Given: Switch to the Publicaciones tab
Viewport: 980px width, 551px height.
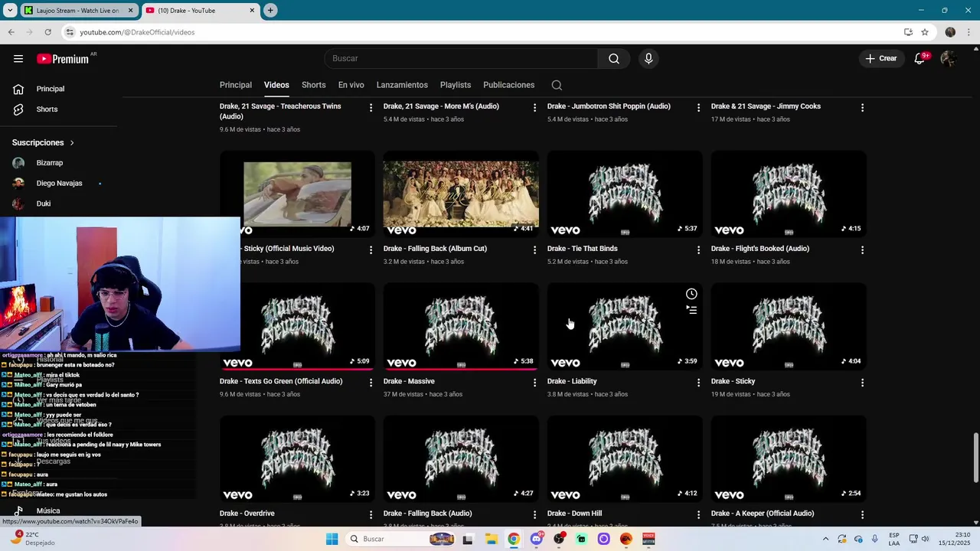Looking at the screenshot, I should point(508,85).
